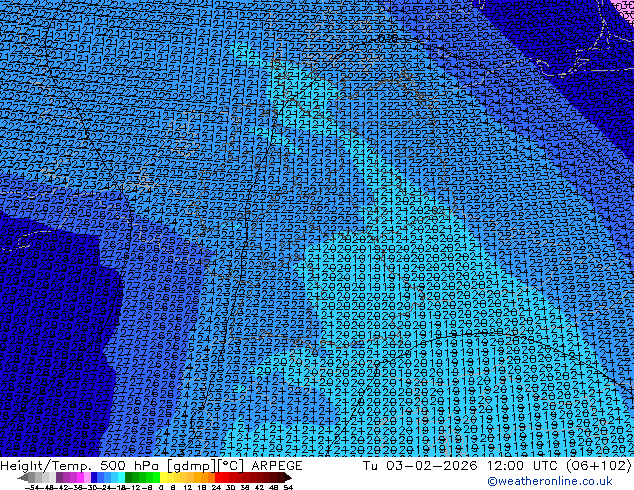Click the '500 hPa' level text
The image size is (634, 490).
129,465
